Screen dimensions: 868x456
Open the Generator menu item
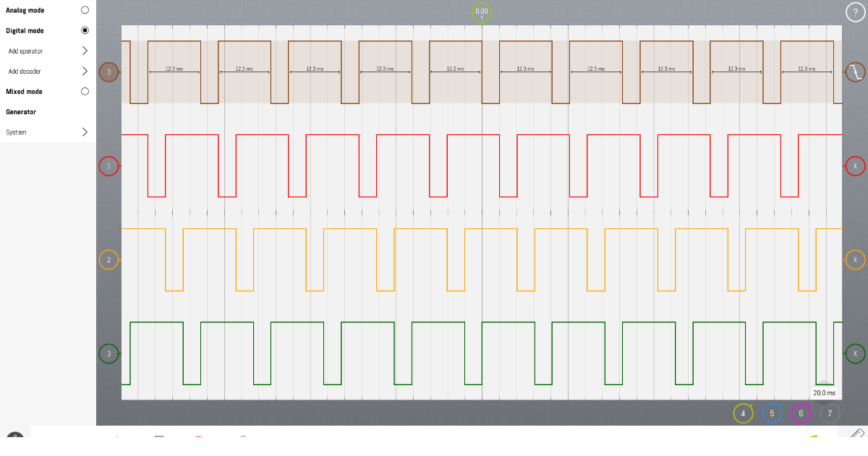pyautogui.click(x=21, y=112)
